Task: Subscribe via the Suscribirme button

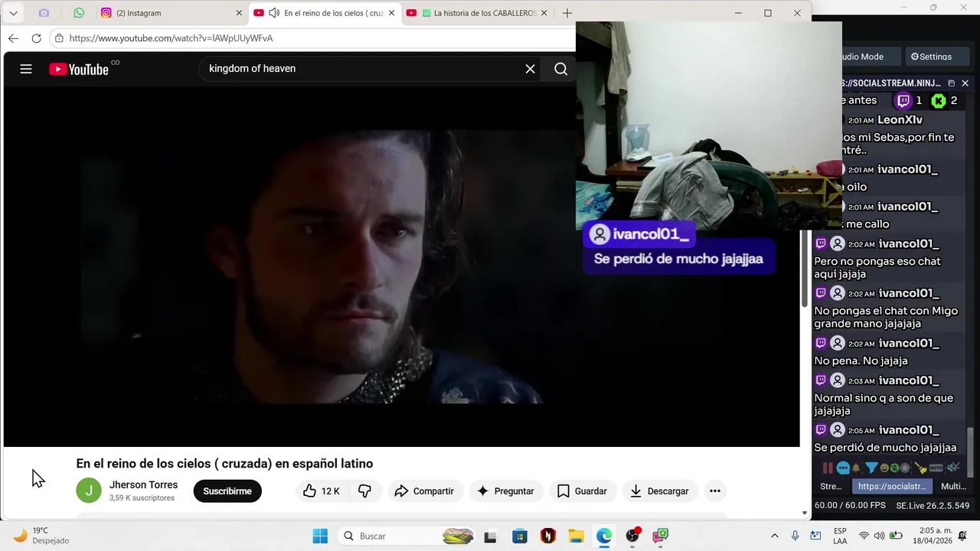Action: click(227, 491)
